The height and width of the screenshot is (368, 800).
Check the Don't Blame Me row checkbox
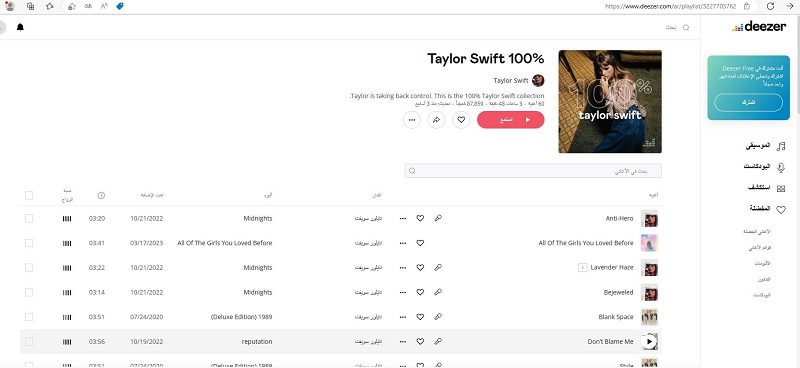[29, 341]
